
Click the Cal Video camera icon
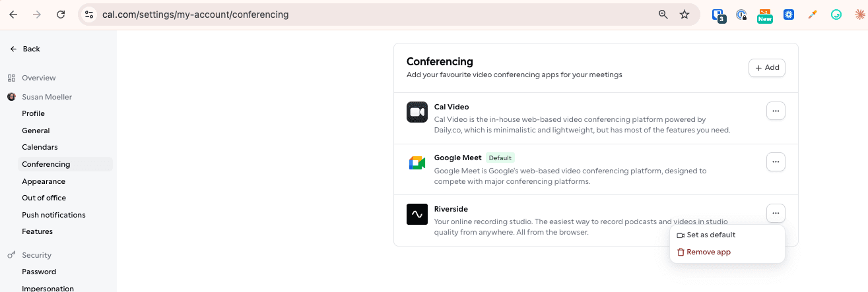pyautogui.click(x=417, y=112)
